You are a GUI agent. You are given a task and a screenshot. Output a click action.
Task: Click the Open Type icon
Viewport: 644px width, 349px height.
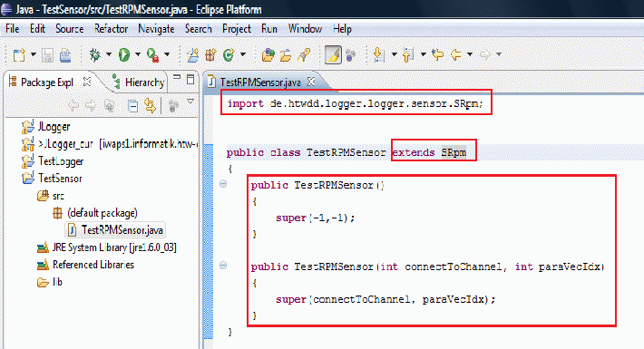coord(268,55)
